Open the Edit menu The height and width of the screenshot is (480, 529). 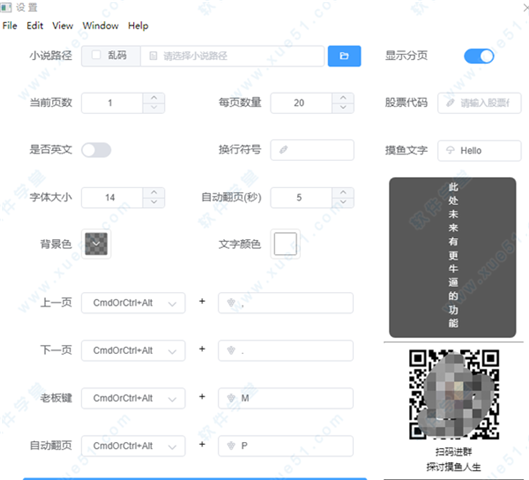click(x=35, y=26)
